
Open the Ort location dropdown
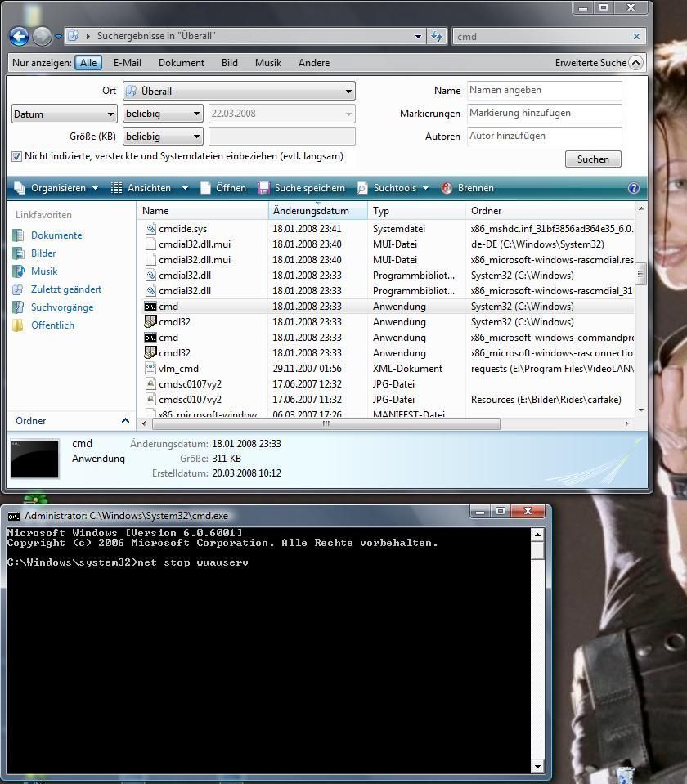(239, 91)
